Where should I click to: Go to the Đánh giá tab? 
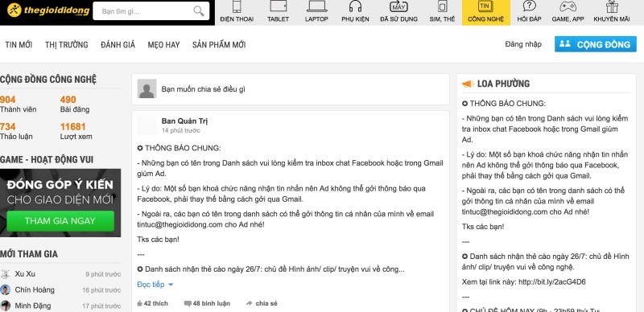coord(118,45)
